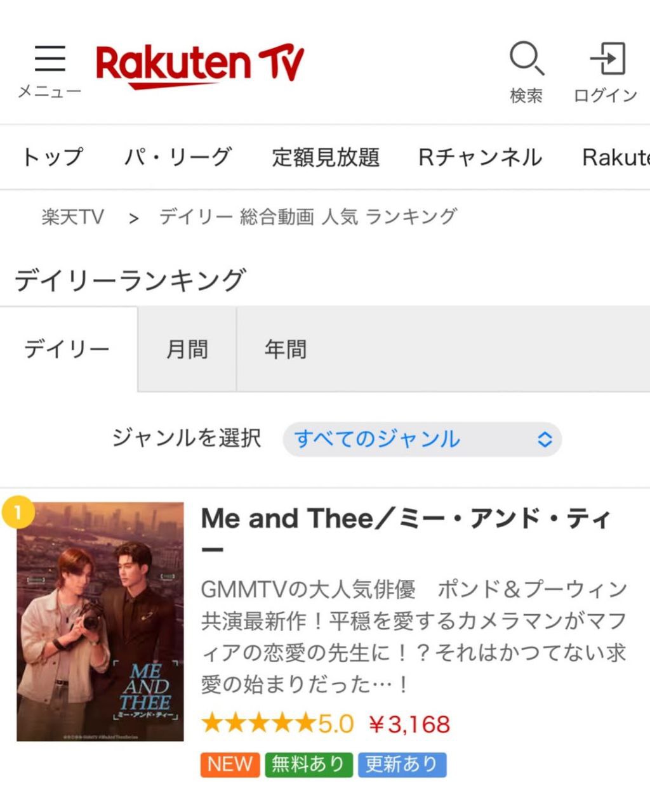Viewport: 650px width, 812px height.
Task: Click the five-star rating stars
Action: pyautogui.click(x=258, y=723)
